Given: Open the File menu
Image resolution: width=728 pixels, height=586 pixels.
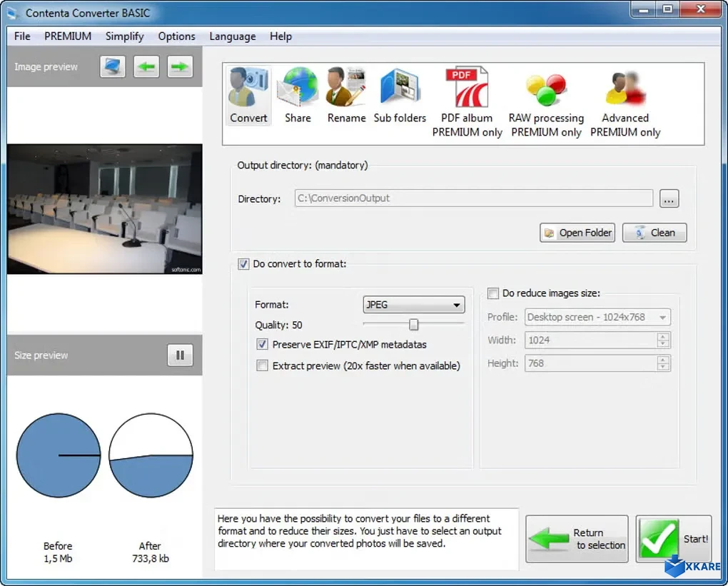Looking at the screenshot, I should click(22, 36).
